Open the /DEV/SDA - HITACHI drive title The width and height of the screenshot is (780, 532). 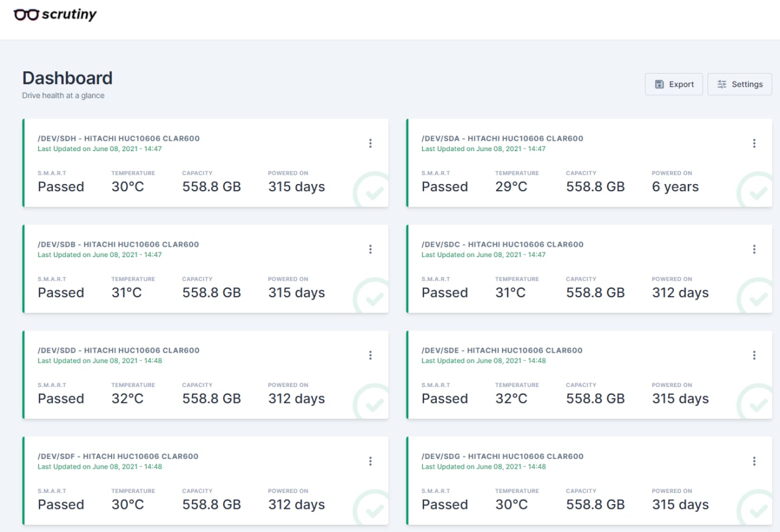tap(502, 138)
